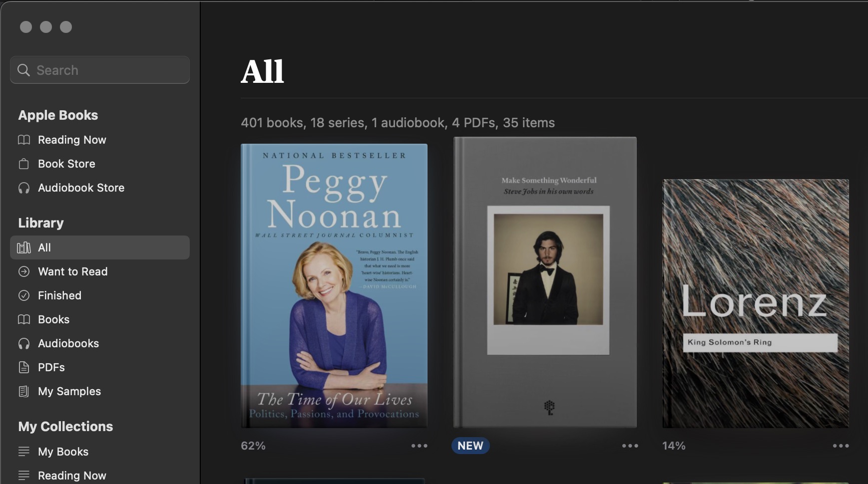Click the Audiobook Store headphones icon
The width and height of the screenshot is (868, 484).
(24, 188)
